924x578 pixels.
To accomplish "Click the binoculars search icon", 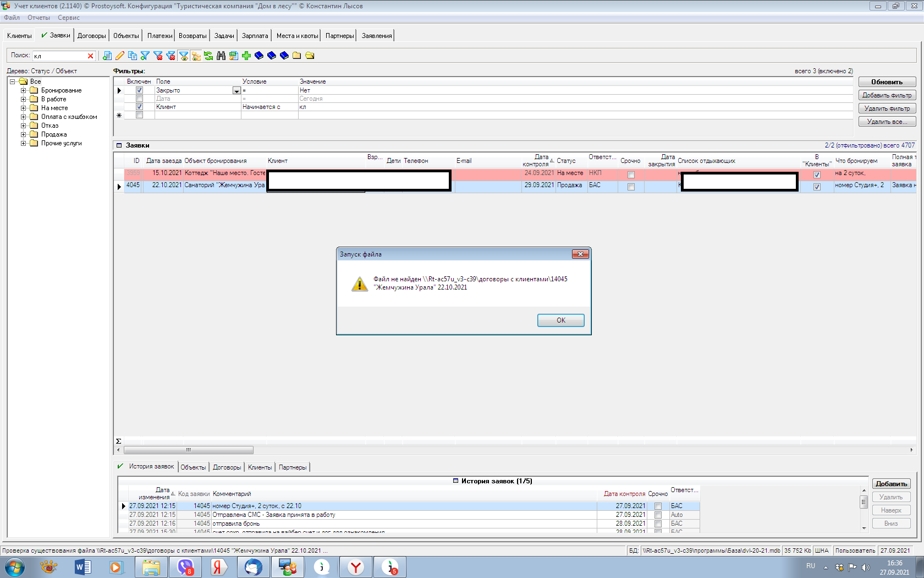I will tap(221, 56).
